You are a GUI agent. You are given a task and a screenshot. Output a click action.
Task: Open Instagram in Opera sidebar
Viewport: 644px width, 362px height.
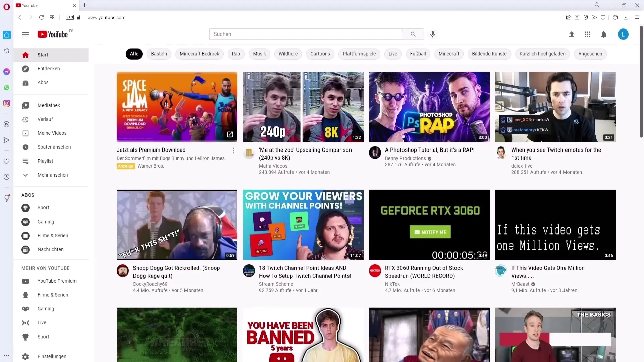point(7,103)
